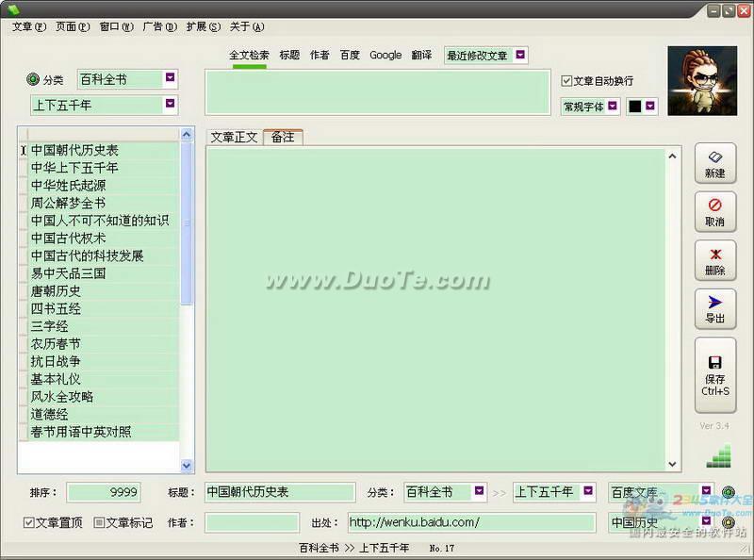Click the green round icon beside 分类

(33, 79)
